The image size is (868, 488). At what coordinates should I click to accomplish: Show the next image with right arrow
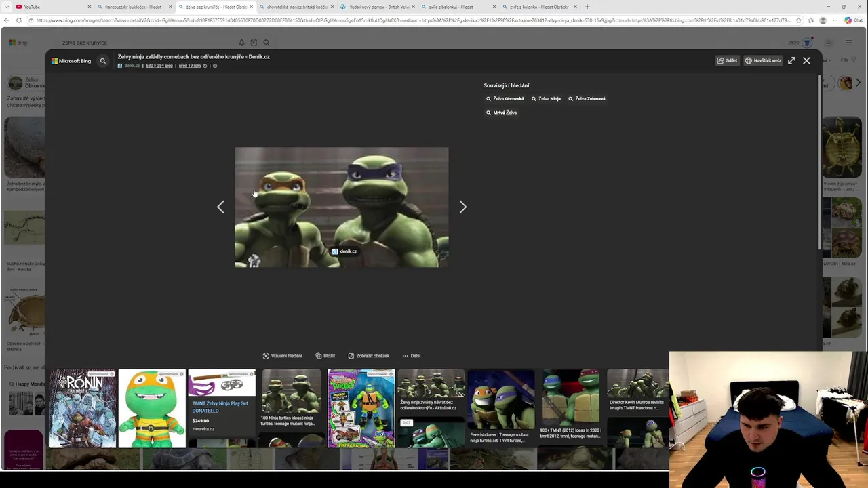coord(462,207)
